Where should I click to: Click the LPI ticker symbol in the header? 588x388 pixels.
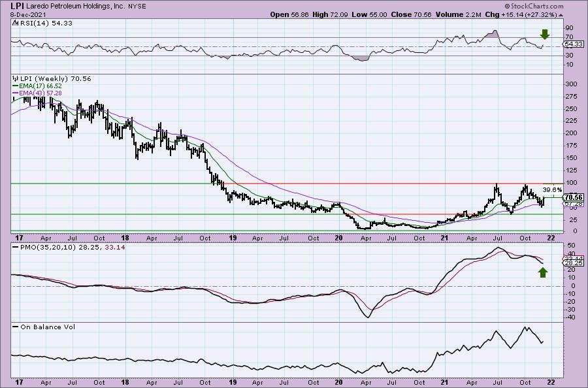point(17,6)
